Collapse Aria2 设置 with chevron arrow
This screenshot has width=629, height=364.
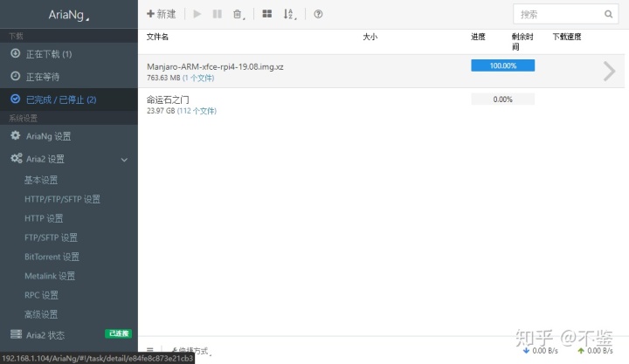124,160
